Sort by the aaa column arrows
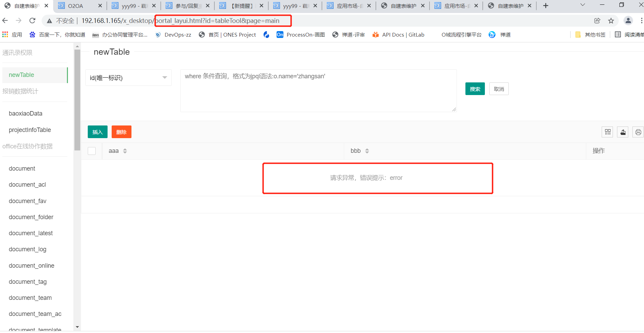This screenshot has width=644, height=333. [125, 151]
